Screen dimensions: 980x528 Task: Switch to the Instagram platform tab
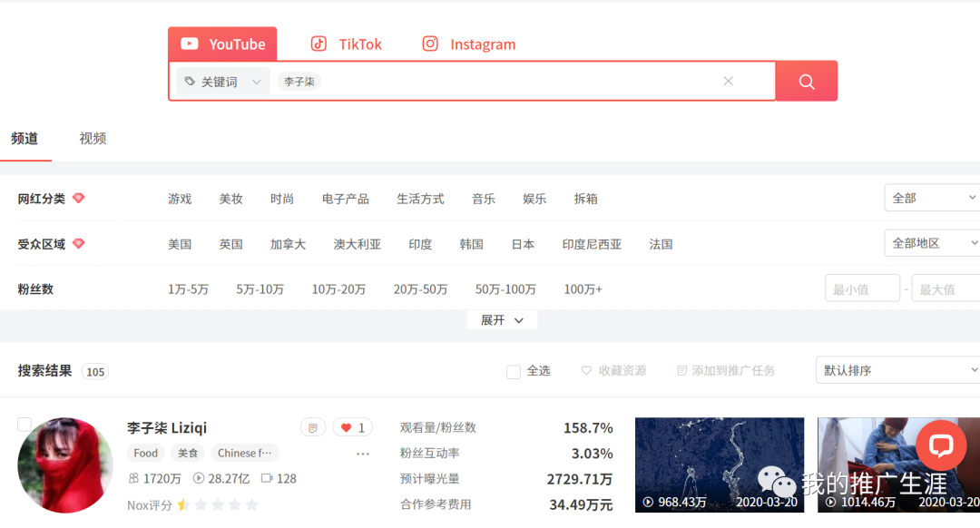pyautogui.click(x=469, y=44)
